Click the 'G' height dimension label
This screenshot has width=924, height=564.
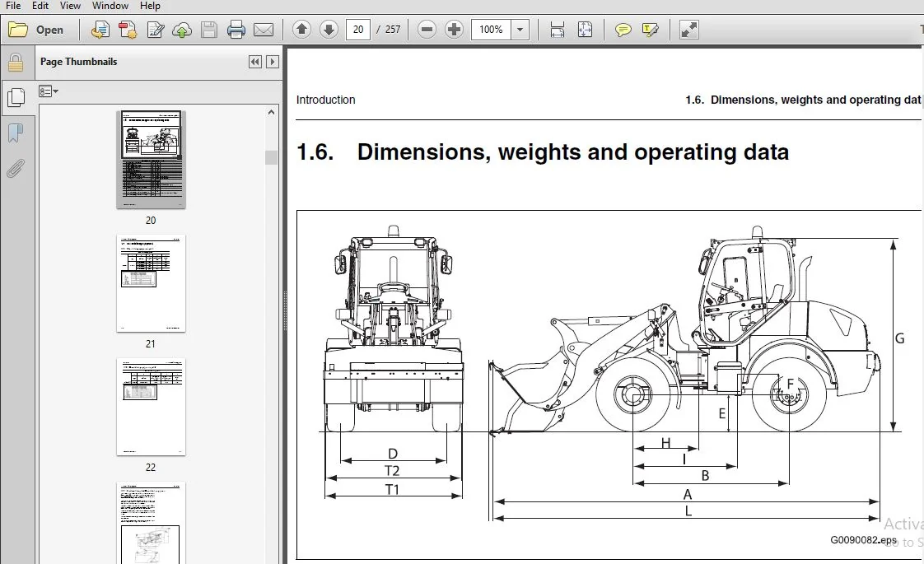pyautogui.click(x=899, y=338)
